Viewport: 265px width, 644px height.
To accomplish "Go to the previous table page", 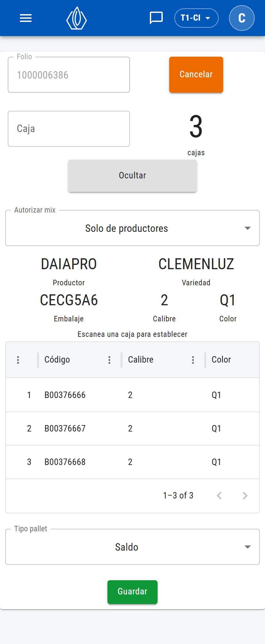I will [219, 496].
